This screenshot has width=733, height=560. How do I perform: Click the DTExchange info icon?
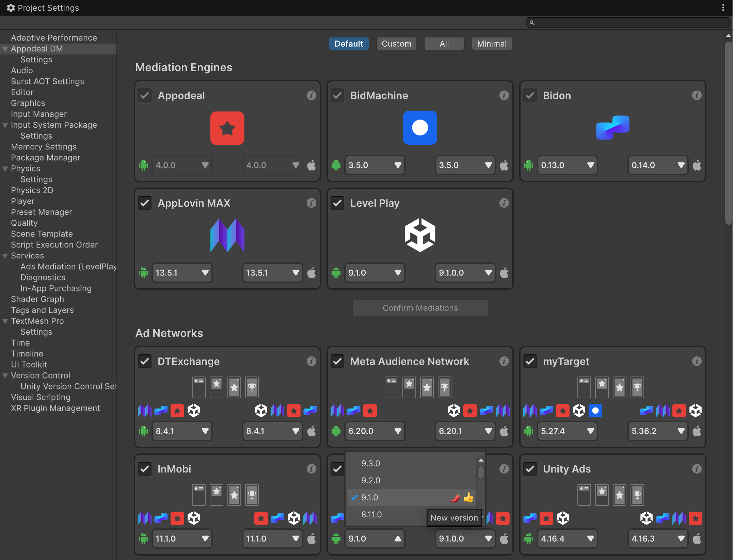coord(311,361)
